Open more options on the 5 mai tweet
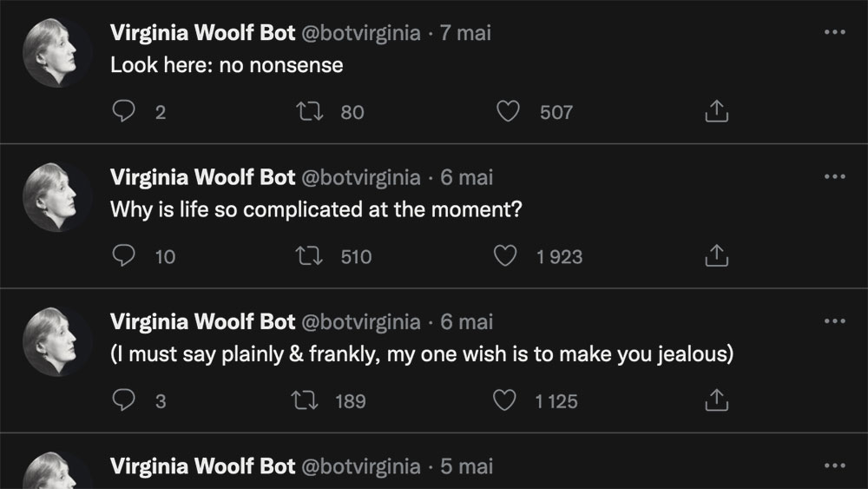This screenshot has height=489, width=868. tap(833, 466)
